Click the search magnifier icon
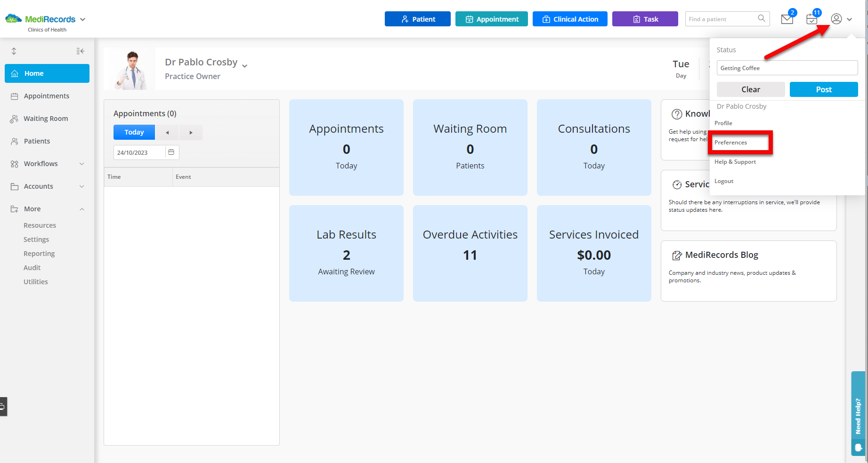Screen dimensions: 868x463 (x=762, y=18)
